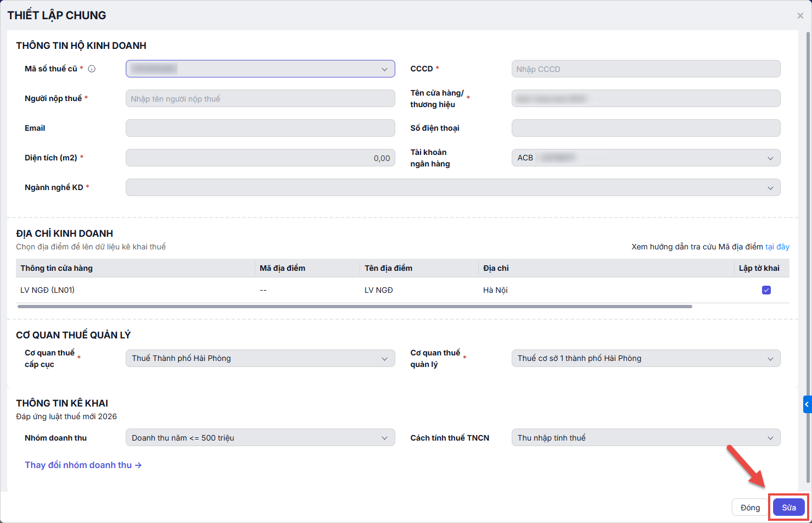
Task: Click the Sửa button
Action: (x=788, y=508)
